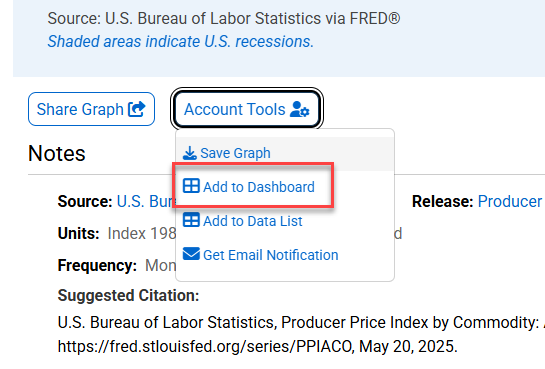Open the Share Graph button
545x369 pixels.
[91, 109]
